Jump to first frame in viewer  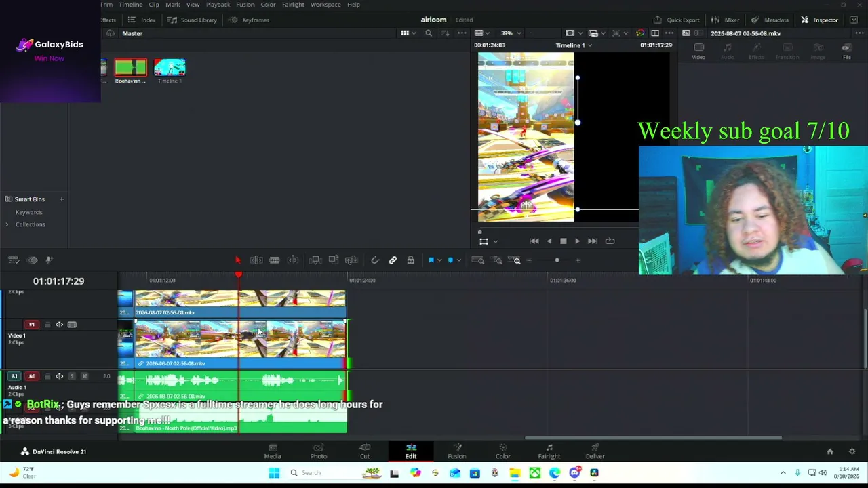(x=534, y=241)
